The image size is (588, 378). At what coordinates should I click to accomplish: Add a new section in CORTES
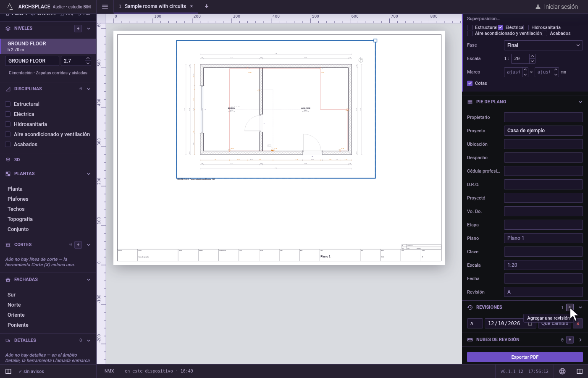point(78,244)
